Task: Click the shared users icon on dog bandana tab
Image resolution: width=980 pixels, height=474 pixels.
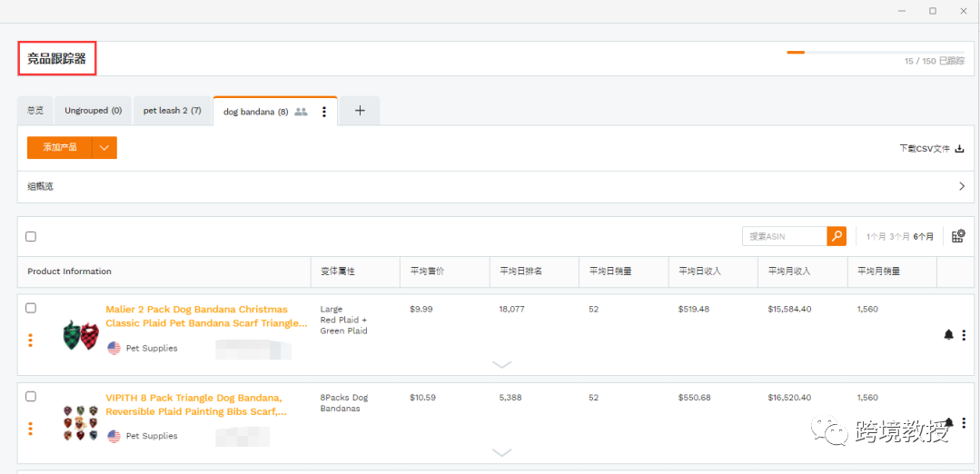Action: coord(301,112)
